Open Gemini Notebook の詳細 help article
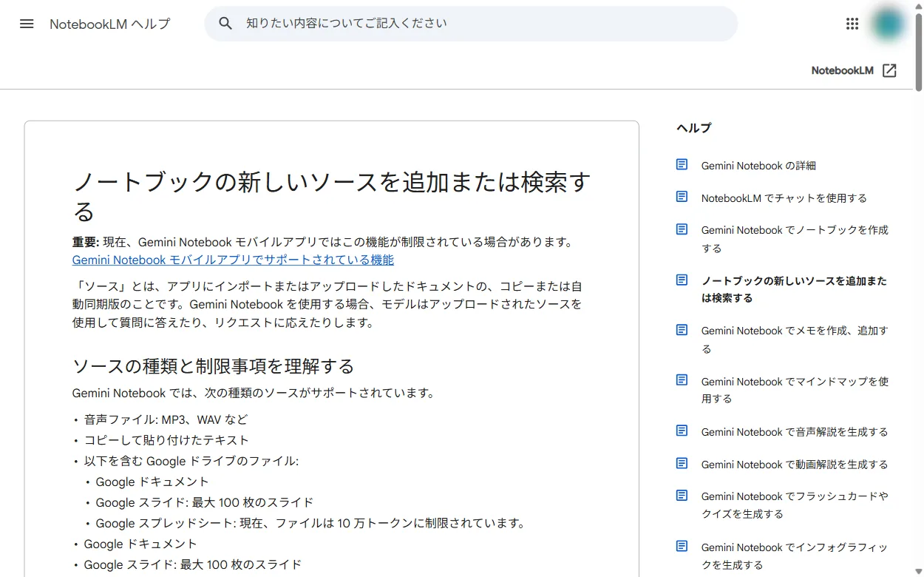Viewport: 924px width, 577px height. click(x=758, y=166)
